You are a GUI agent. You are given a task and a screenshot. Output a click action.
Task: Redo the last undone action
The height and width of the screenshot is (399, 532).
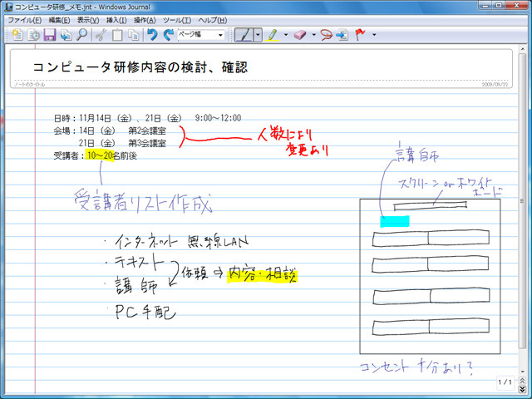pyautogui.click(x=168, y=35)
